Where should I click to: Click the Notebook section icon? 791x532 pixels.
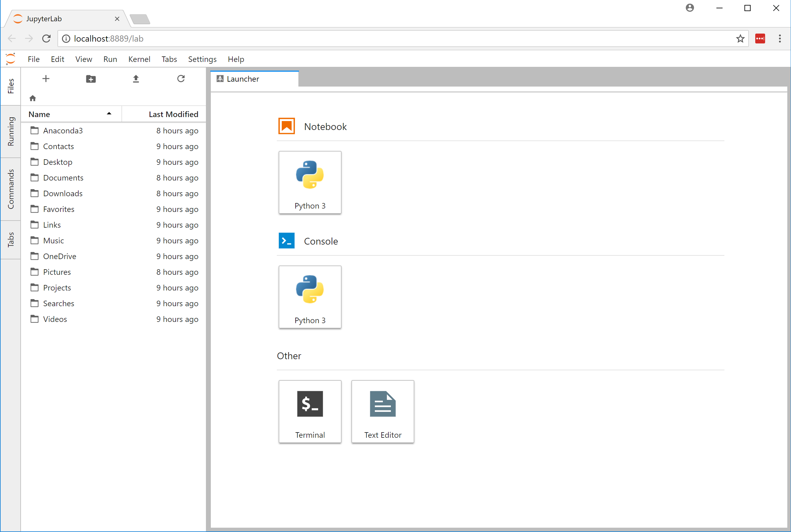point(287,126)
